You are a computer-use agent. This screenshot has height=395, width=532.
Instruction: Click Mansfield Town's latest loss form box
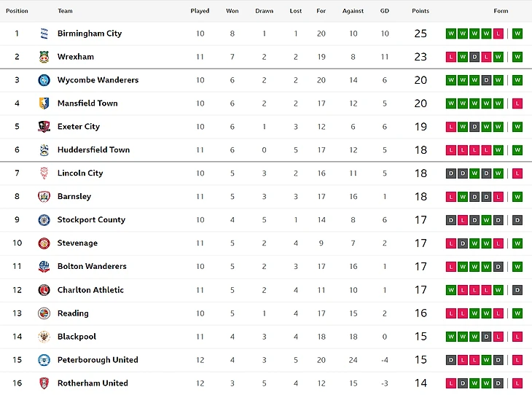[x=517, y=103]
